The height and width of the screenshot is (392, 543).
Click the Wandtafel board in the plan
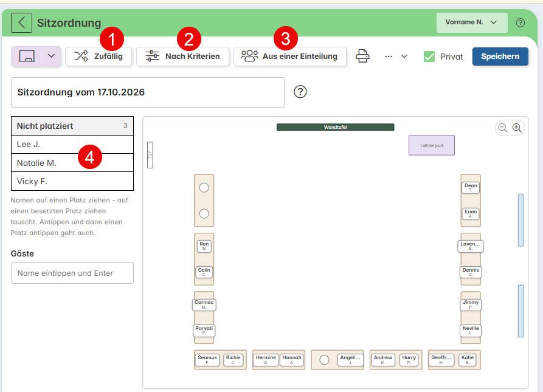pyautogui.click(x=335, y=127)
